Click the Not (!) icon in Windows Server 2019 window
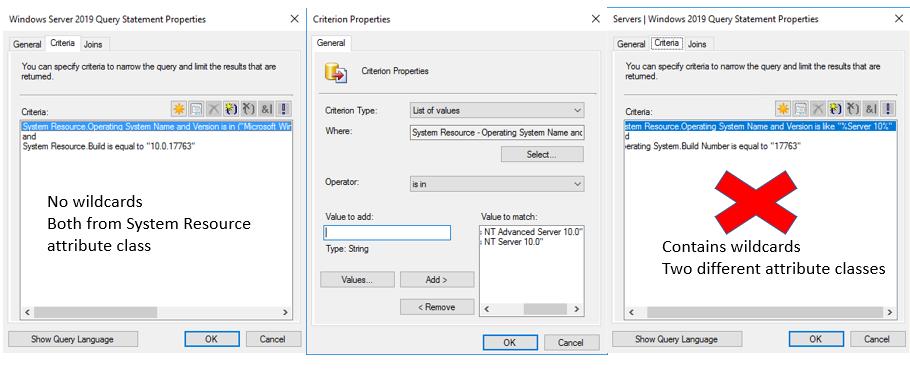The width and height of the screenshot is (910, 374). (284, 109)
